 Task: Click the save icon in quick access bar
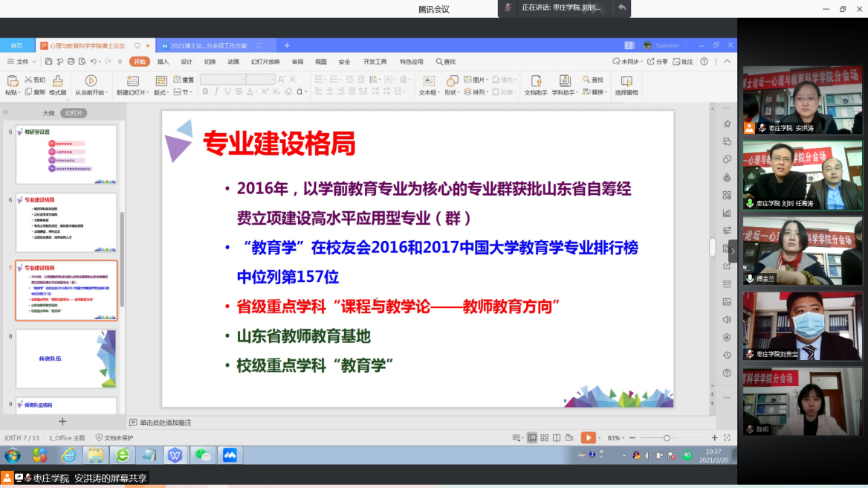(49, 62)
